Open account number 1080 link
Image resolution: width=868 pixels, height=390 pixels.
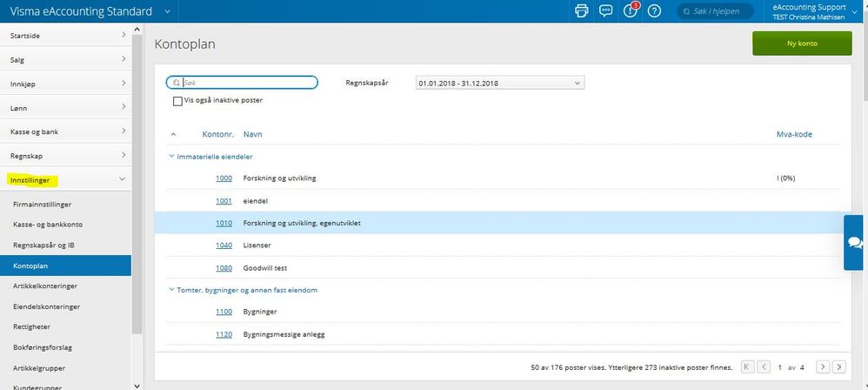224,268
